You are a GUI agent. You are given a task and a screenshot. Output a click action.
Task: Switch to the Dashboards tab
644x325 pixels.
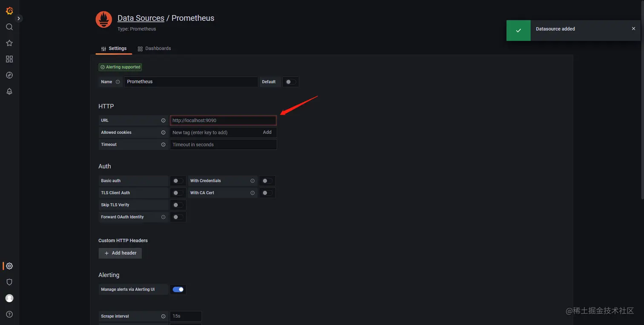click(154, 49)
